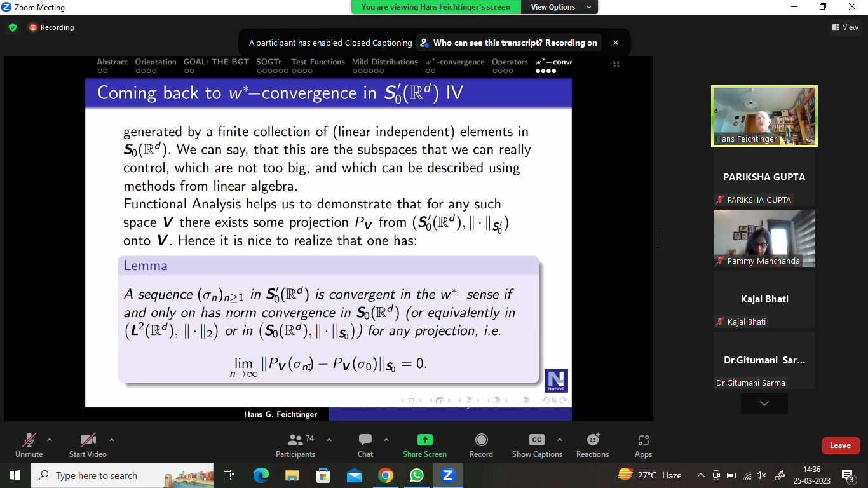This screenshot has width=868, height=488.
Task: Open the Chat panel
Action: click(365, 445)
